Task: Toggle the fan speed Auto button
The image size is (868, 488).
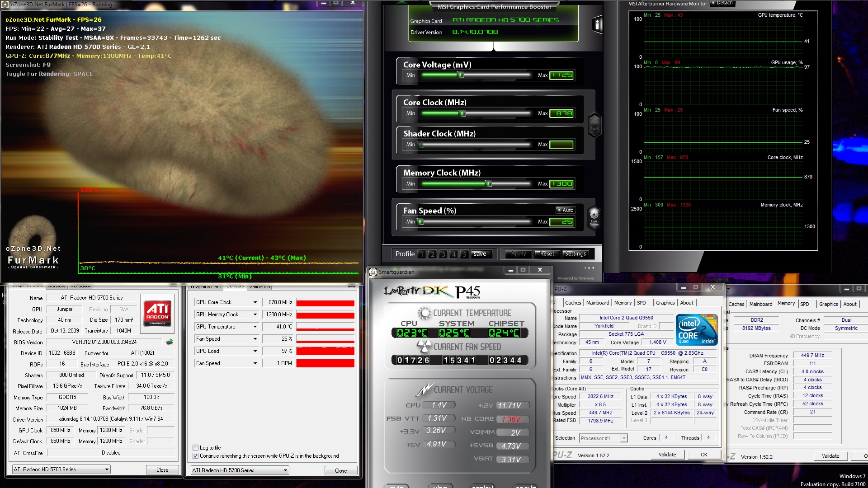Action: click(565, 210)
